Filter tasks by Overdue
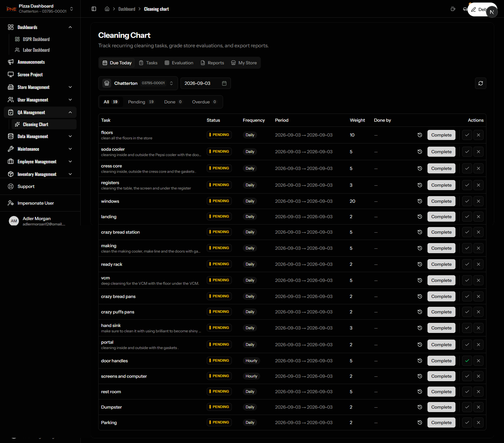The width and height of the screenshot is (504, 443). [204, 102]
